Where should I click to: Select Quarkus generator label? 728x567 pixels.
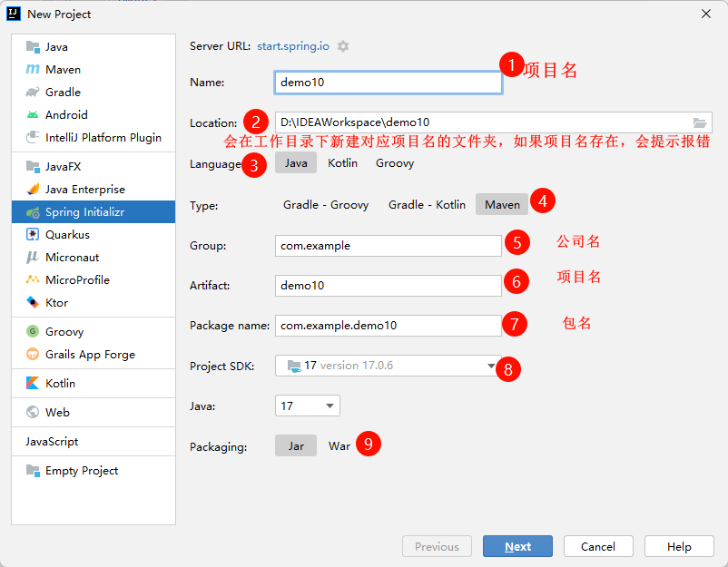click(67, 235)
